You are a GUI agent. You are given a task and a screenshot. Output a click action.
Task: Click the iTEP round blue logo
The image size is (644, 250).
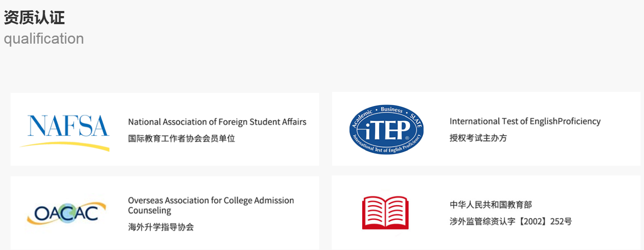click(386, 129)
